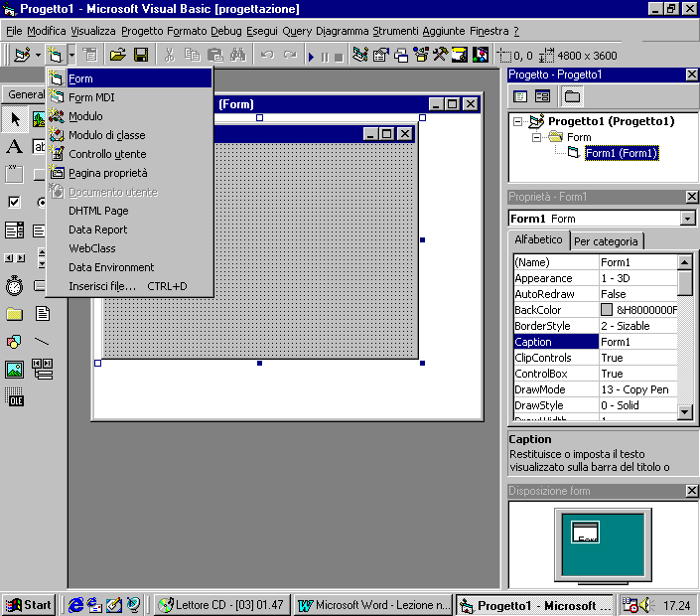Select the Shape tool in toolbox
The height and width of the screenshot is (616, 700).
click(x=15, y=342)
